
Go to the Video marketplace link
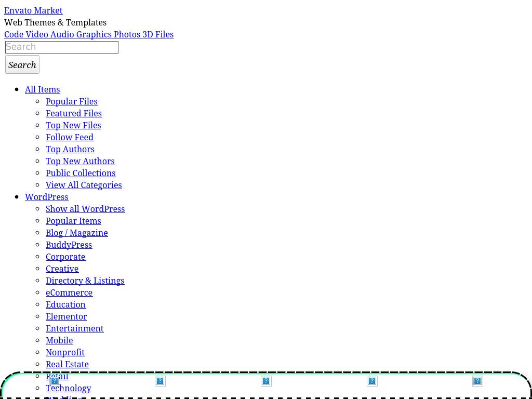tap(37, 35)
